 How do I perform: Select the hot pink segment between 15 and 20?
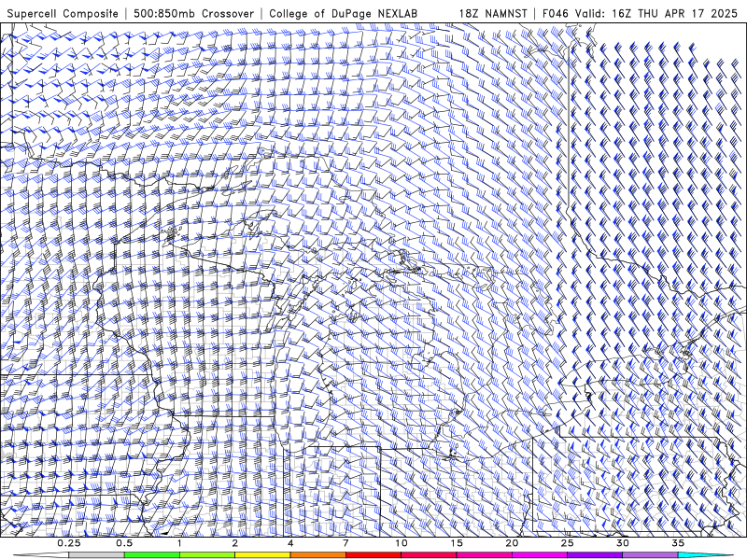click(x=484, y=555)
